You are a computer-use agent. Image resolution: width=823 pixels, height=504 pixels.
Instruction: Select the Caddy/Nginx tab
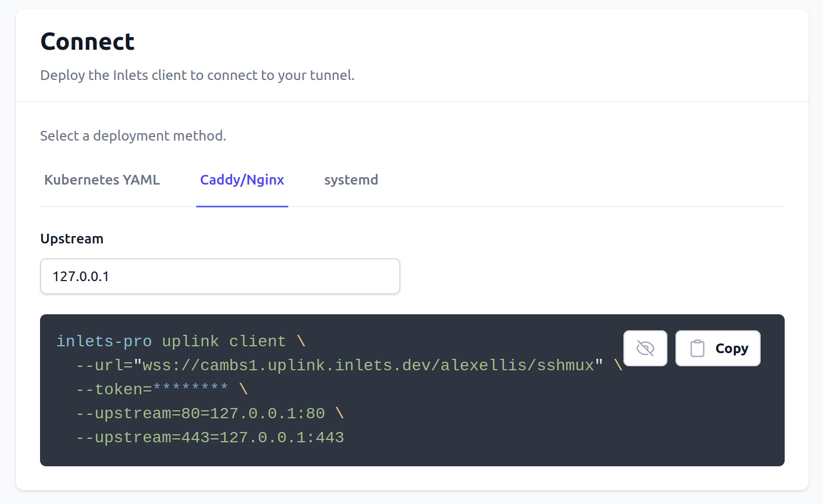pyautogui.click(x=242, y=180)
